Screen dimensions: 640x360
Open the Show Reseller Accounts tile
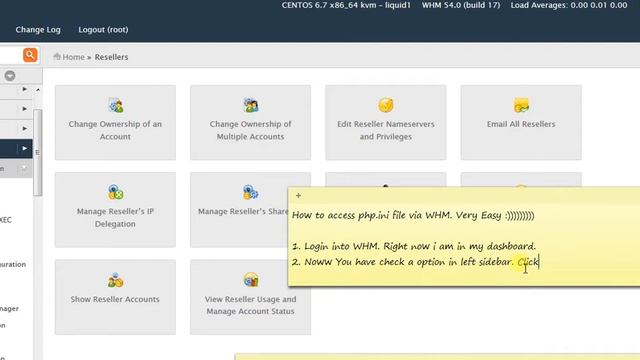coord(115,297)
